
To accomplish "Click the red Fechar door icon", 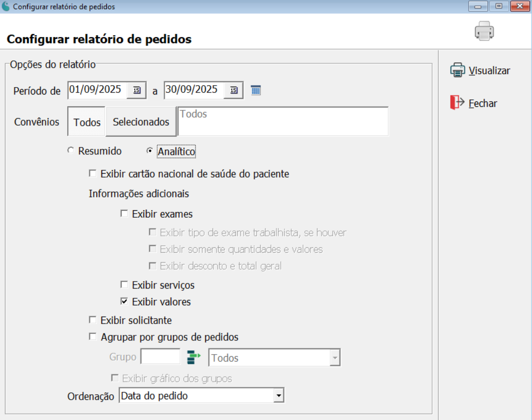I will pyautogui.click(x=457, y=102).
